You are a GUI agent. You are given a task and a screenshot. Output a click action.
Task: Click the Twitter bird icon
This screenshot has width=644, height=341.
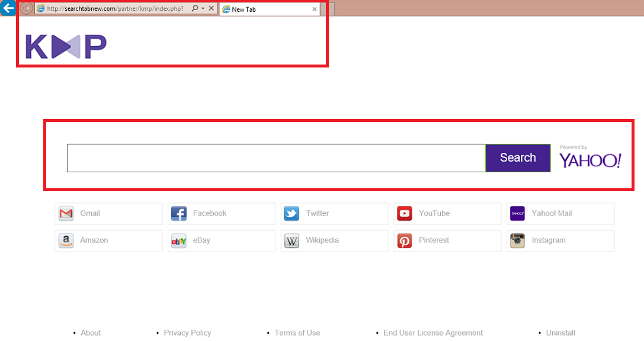pyautogui.click(x=291, y=213)
